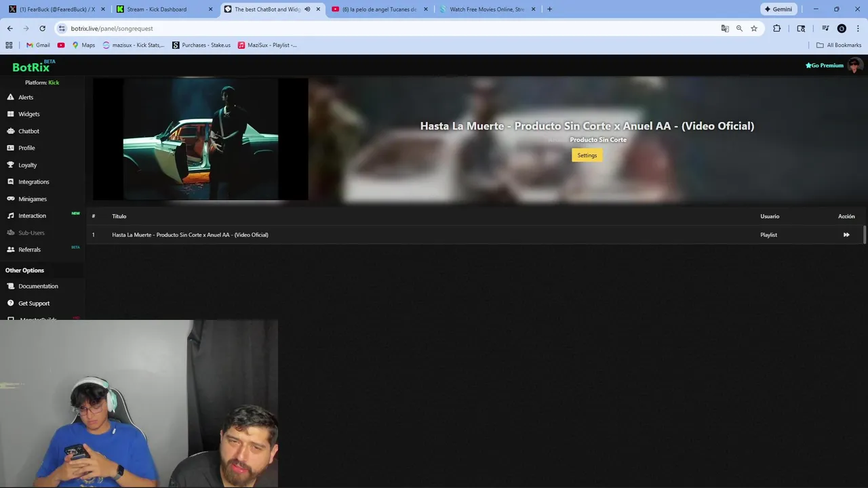
Task: Open the Chrome three-dot menu
Action: click(857, 28)
